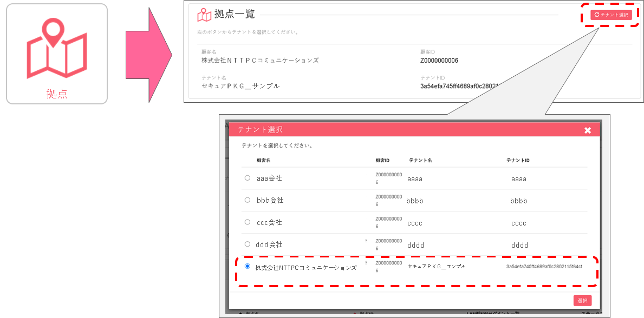Click the テナント選択 refresh button

[611, 15]
